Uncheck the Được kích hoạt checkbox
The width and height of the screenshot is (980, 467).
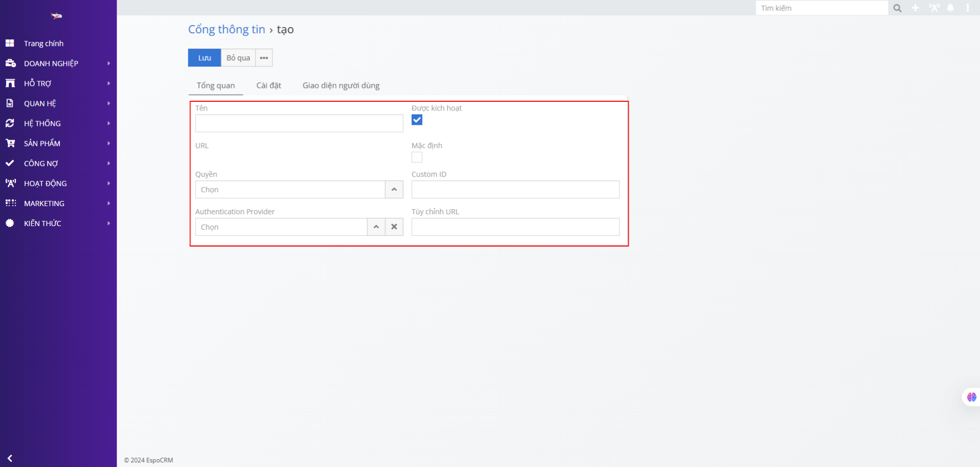417,120
